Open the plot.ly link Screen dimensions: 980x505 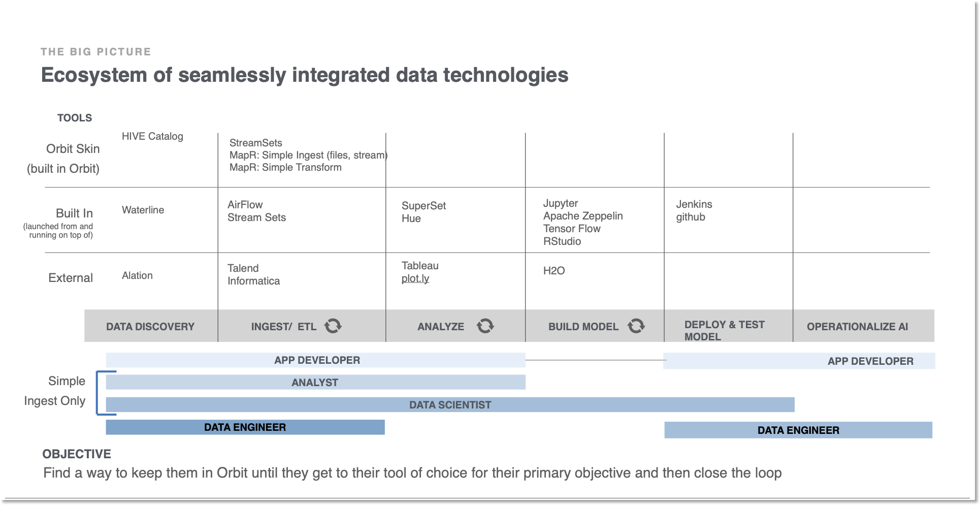point(415,278)
